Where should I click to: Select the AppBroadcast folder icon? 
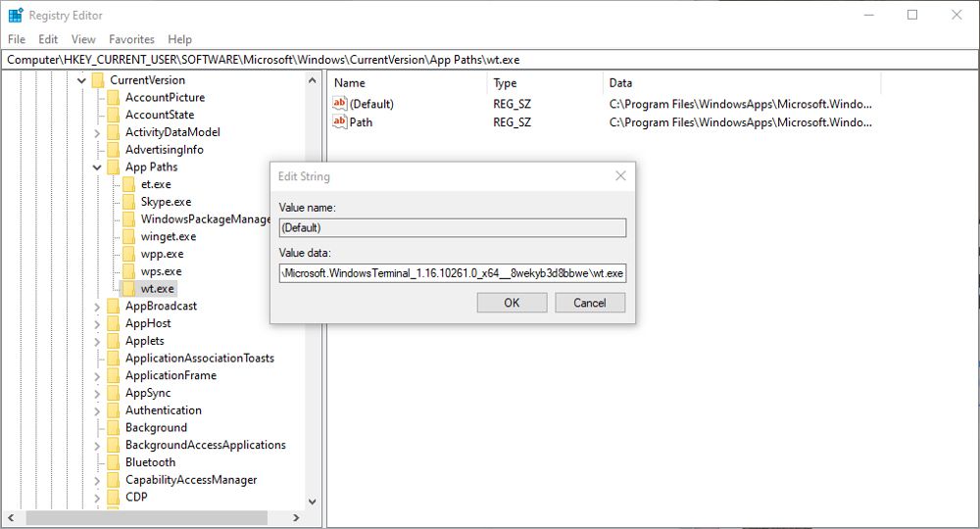pyautogui.click(x=113, y=306)
